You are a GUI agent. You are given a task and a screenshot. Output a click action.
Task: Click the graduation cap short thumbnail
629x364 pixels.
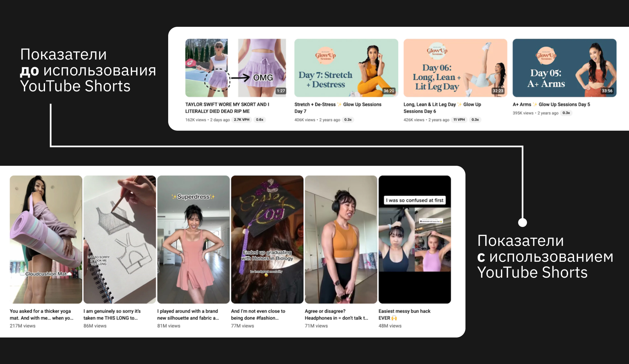[267, 239]
